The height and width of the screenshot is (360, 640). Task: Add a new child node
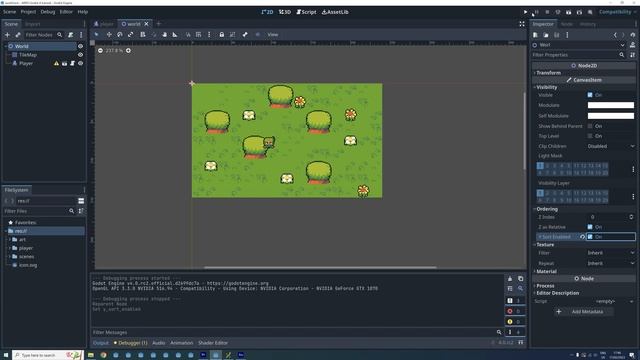(x=7, y=35)
